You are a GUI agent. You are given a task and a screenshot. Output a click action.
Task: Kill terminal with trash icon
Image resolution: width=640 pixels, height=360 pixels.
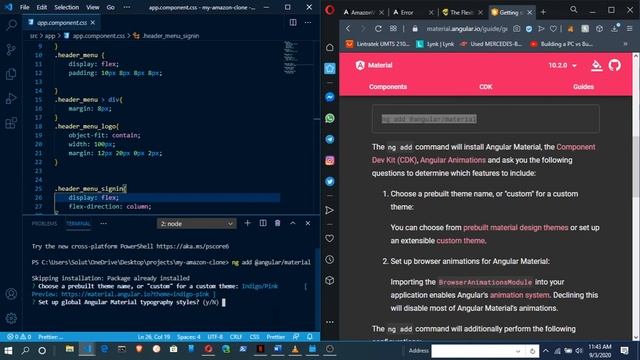point(278,223)
